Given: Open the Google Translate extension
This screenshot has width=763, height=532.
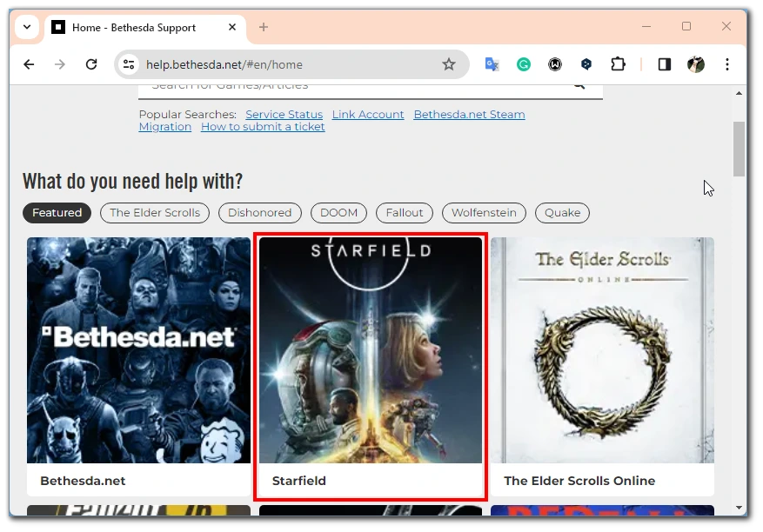Looking at the screenshot, I should click(492, 64).
